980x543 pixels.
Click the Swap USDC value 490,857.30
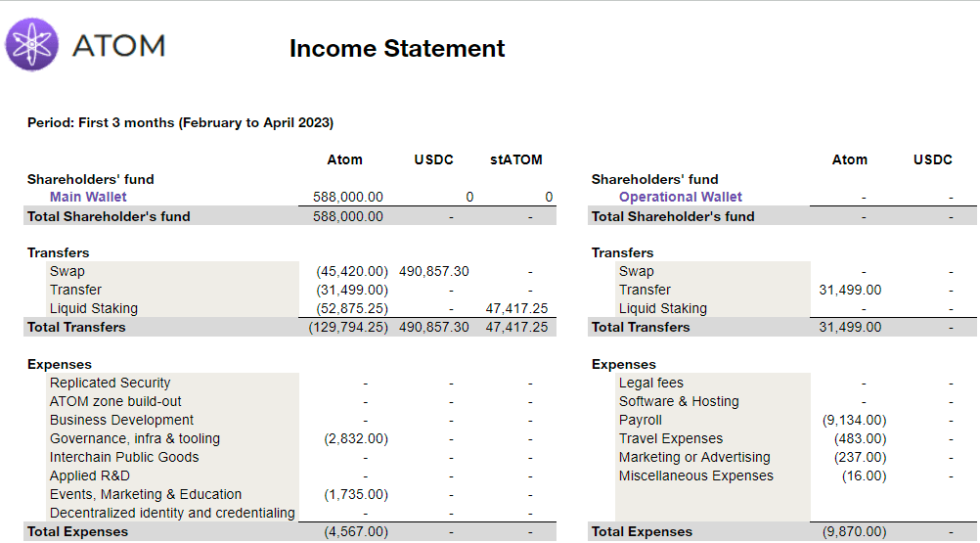[433, 271]
